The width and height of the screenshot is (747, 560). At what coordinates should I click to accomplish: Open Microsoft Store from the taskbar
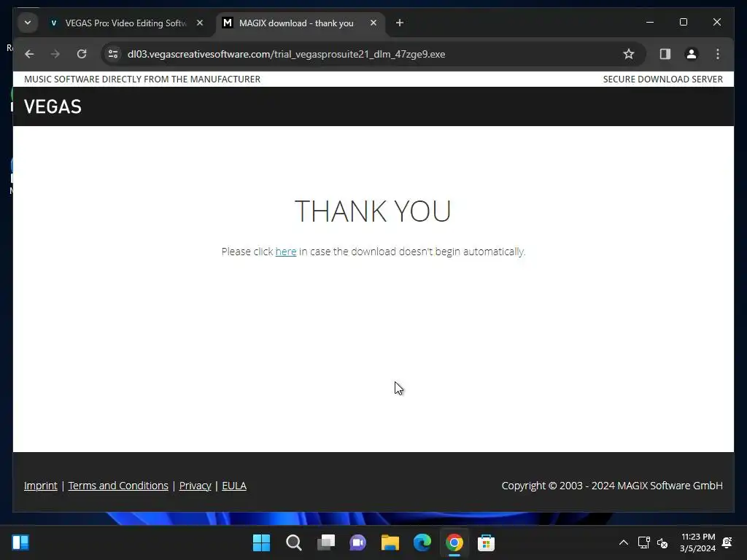(487, 542)
